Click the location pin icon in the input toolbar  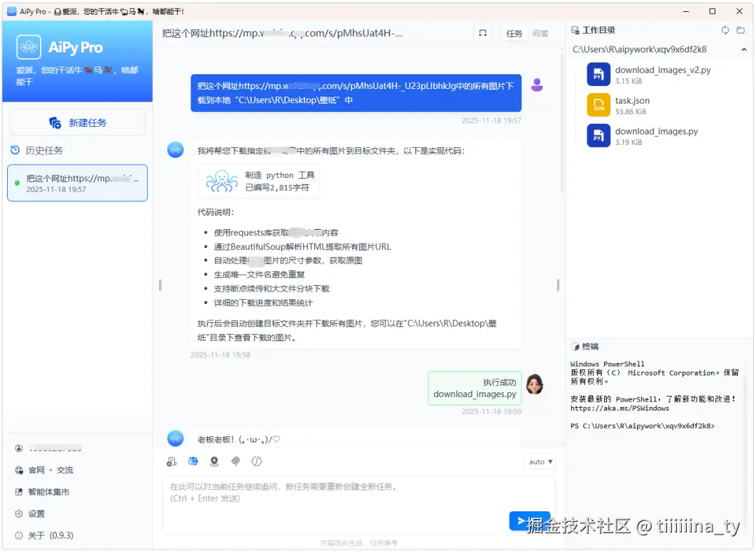[213, 461]
